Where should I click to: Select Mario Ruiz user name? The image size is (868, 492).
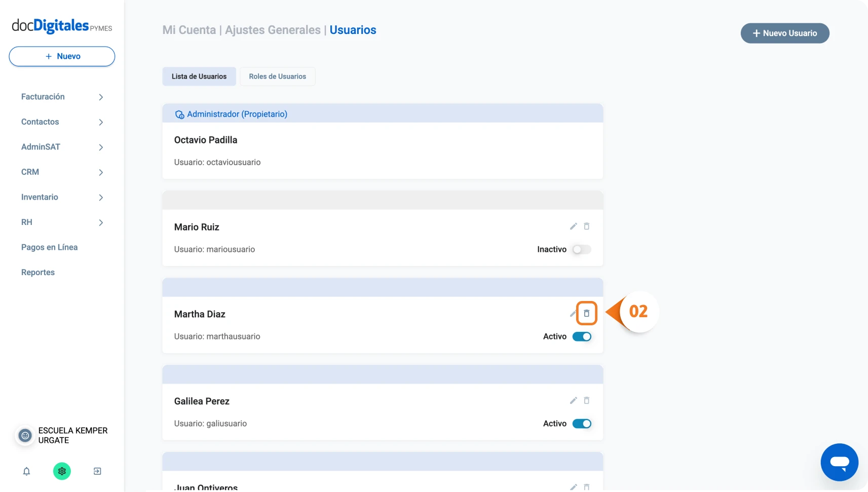tap(197, 227)
